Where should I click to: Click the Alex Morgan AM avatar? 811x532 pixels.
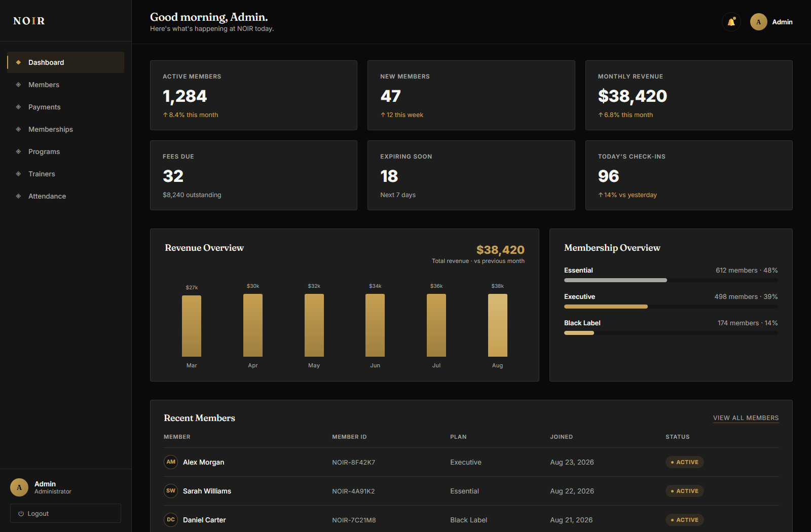click(171, 462)
